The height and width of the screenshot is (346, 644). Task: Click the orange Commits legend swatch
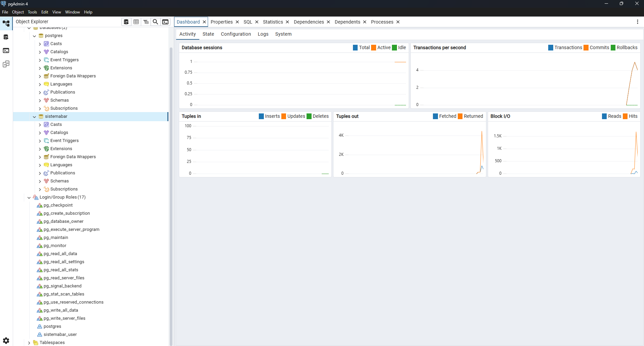click(x=586, y=47)
